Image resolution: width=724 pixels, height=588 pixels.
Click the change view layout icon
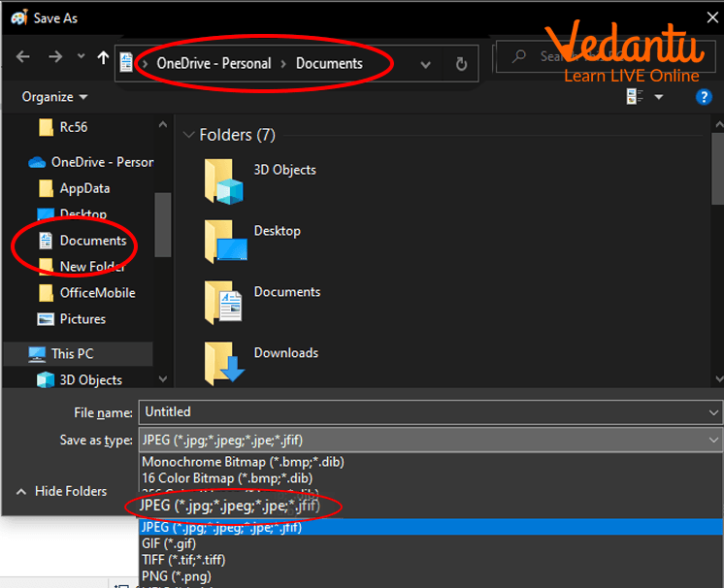(x=636, y=97)
